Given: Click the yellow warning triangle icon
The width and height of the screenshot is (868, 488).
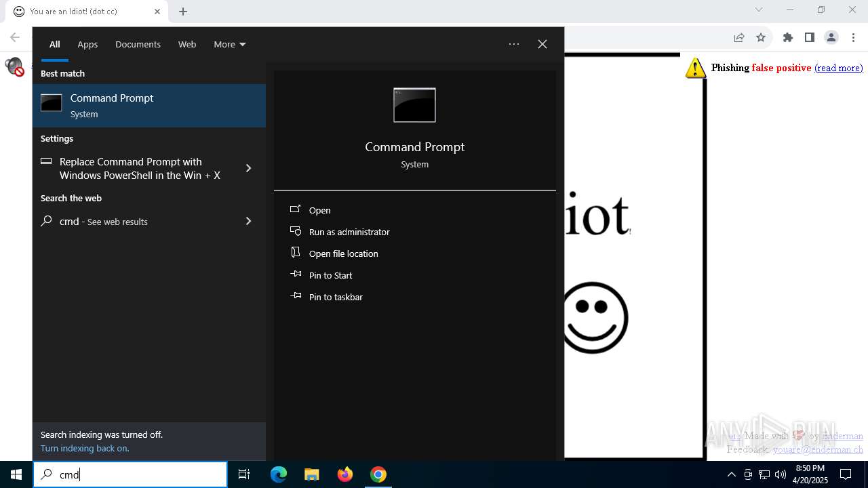Looking at the screenshot, I should (696, 68).
